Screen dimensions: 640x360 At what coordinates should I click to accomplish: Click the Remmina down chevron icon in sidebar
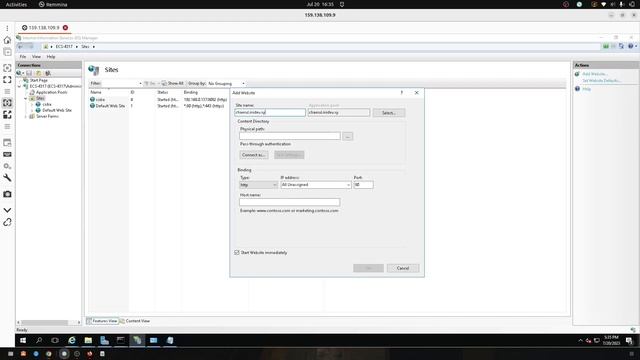[x=7, y=210]
